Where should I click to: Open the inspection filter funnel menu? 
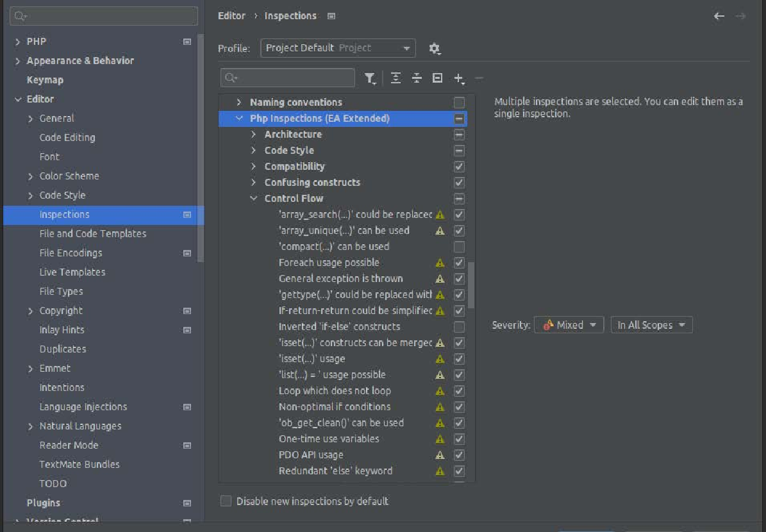click(370, 78)
